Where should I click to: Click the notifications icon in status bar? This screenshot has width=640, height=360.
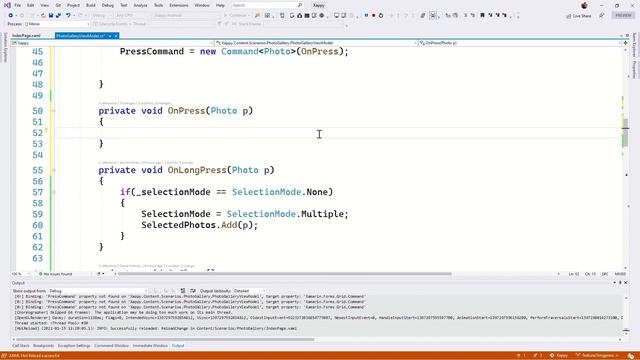[x=631, y=356]
